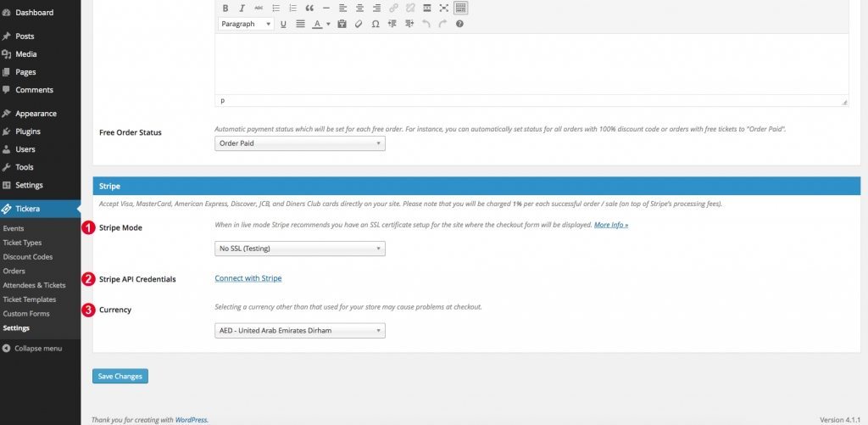This screenshot has height=425, width=868.
Task: Apply underline formatting in the editor
Action: (x=283, y=24)
